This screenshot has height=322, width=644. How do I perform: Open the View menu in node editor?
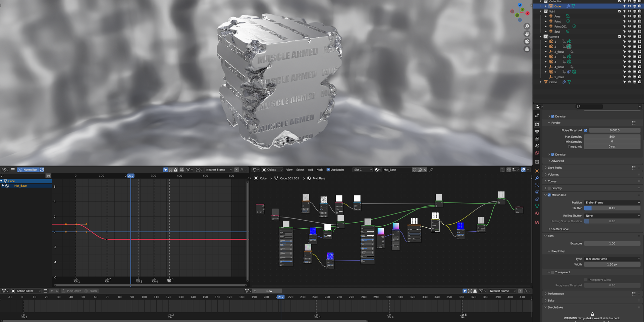point(289,170)
